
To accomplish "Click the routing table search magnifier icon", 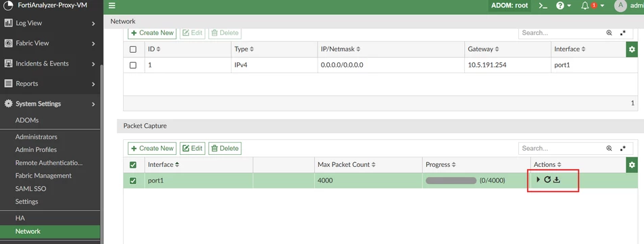I will click(609, 33).
